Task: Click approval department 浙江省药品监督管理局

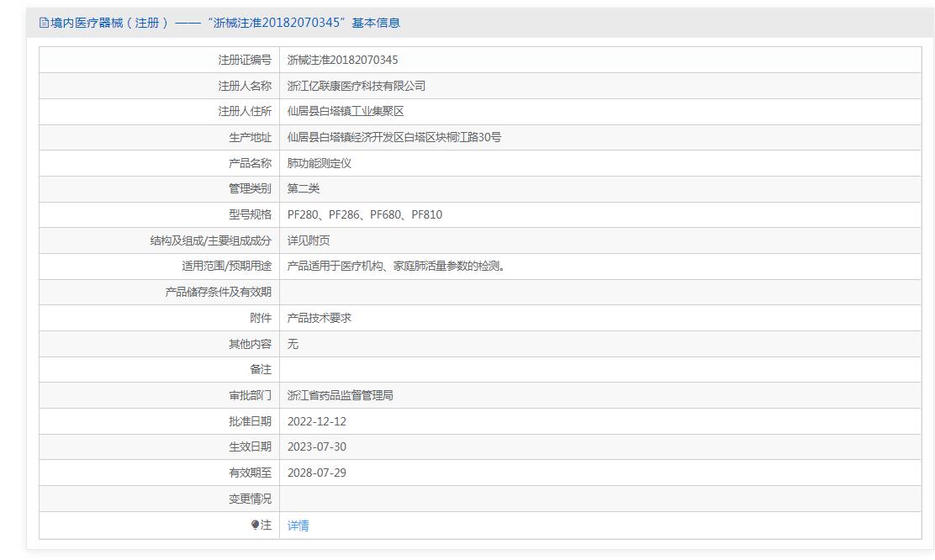Action: (340, 395)
